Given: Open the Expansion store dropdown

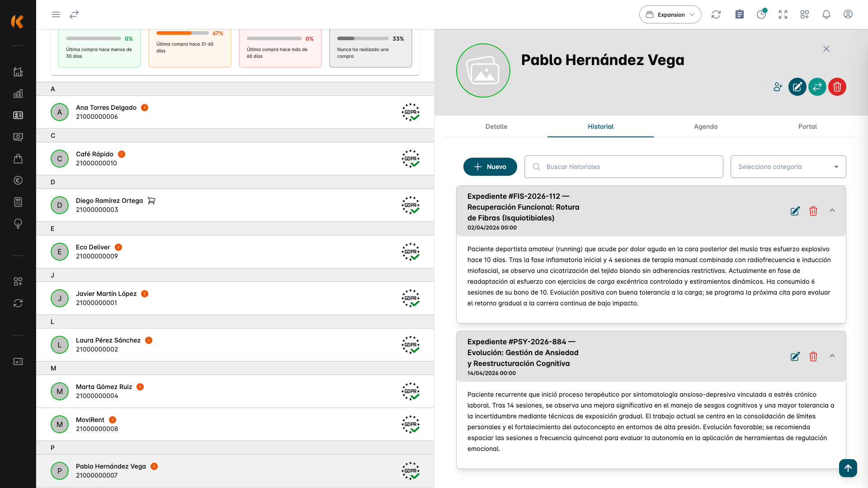Looking at the screenshot, I should point(670,14).
